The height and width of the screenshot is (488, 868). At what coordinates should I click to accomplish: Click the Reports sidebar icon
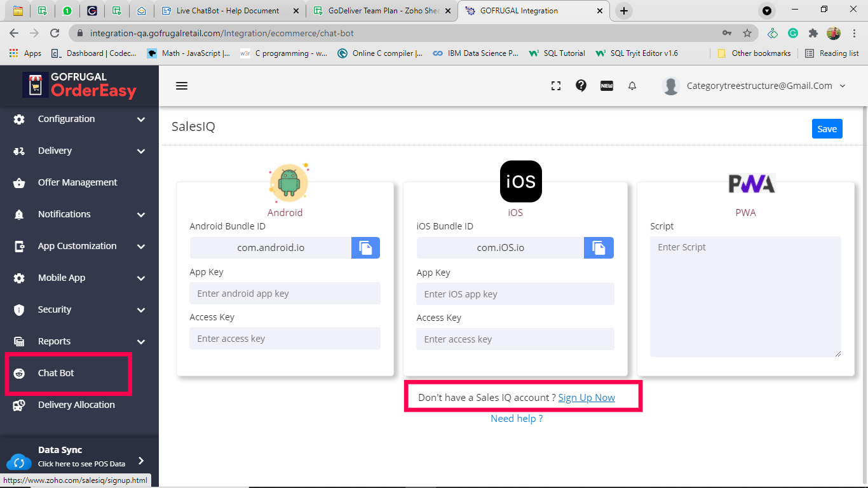[x=19, y=341]
